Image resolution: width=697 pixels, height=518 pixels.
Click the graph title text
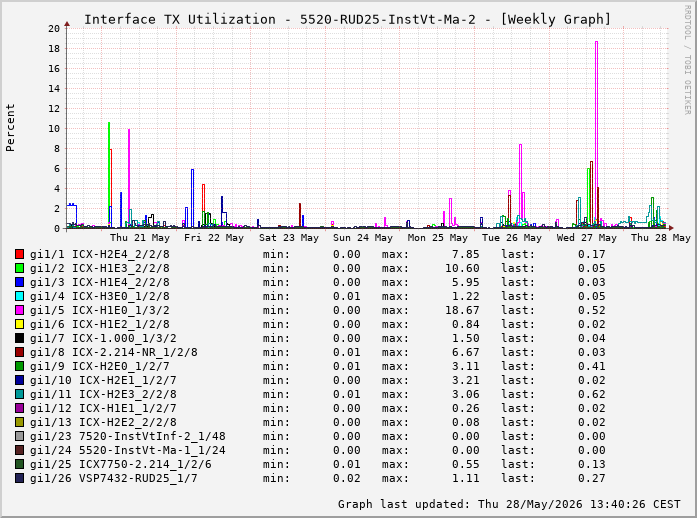[348, 20]
